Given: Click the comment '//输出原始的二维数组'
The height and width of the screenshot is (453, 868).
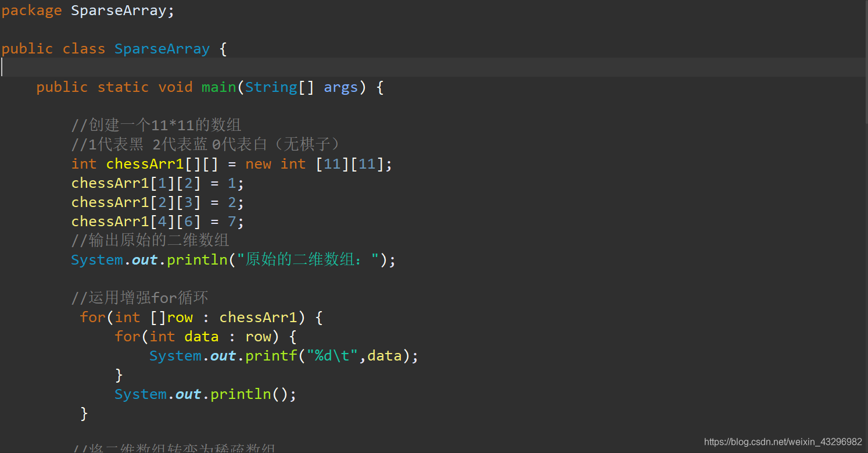Looking at the screenshot, I should pos(150,240).
